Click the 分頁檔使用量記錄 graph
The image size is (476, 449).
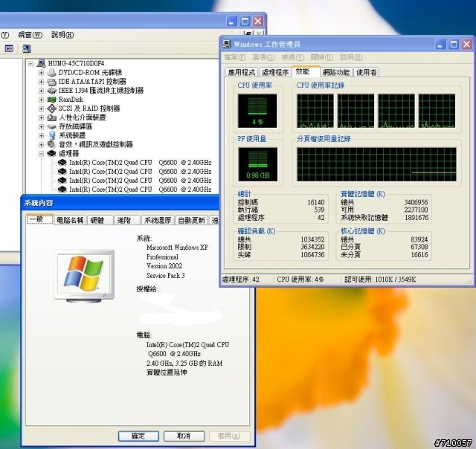pyautogui.click(x=376, y=164)
